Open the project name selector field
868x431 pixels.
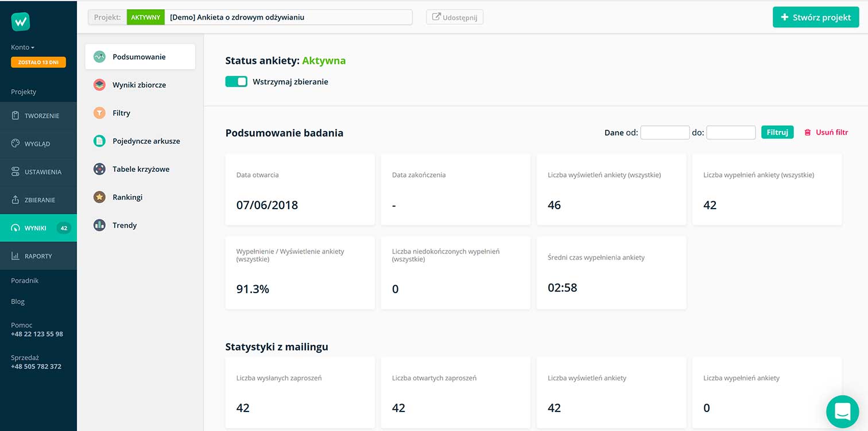click(288, 17)
